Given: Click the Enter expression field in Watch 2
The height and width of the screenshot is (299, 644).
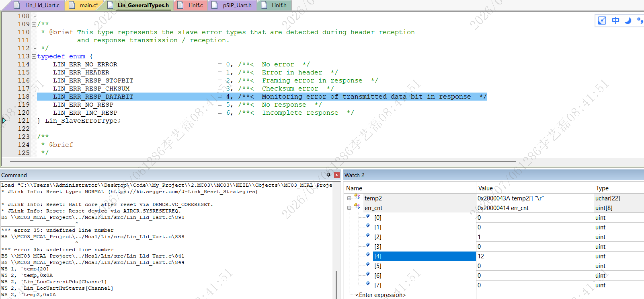Looking at the screenshot, I should pos(381,295).
